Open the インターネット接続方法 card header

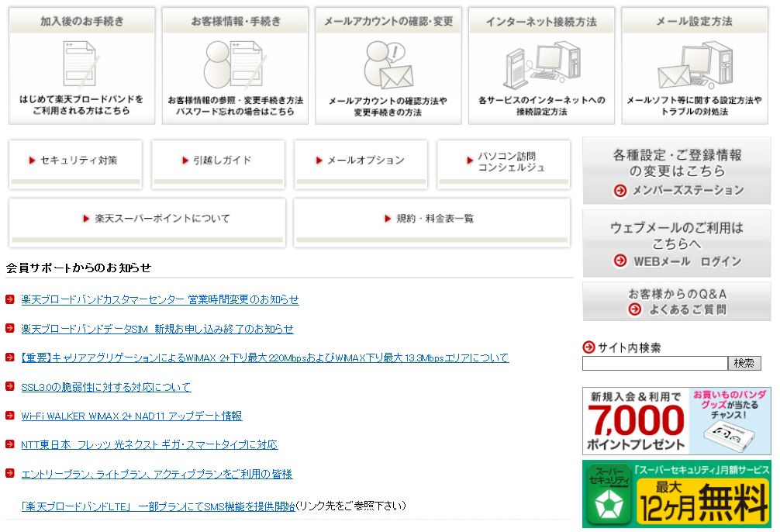(x=542, y=22)
